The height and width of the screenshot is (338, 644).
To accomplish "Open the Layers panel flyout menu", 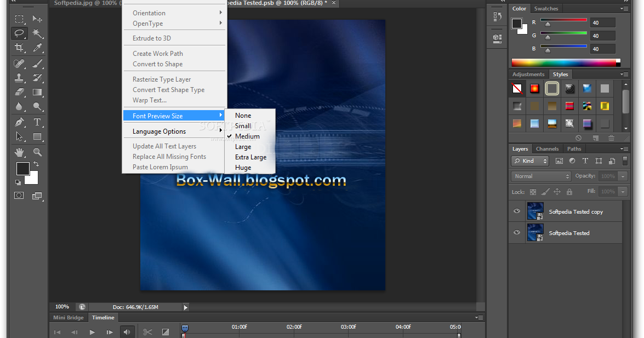I will coord(624,148).
